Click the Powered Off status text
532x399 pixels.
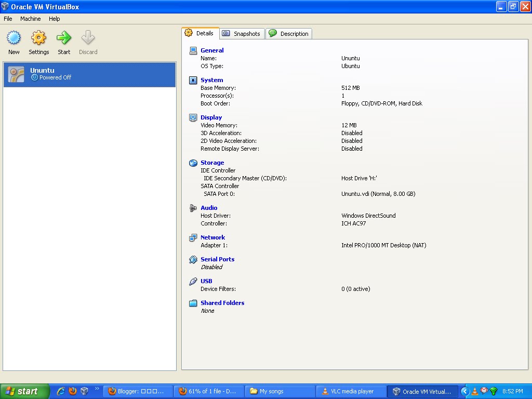point(55,77)
